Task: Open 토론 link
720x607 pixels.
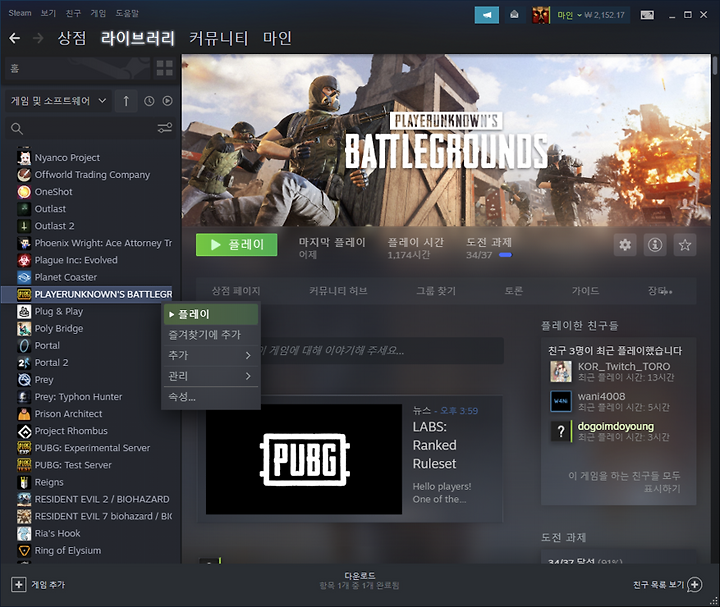Action: [x=513, y=291]
